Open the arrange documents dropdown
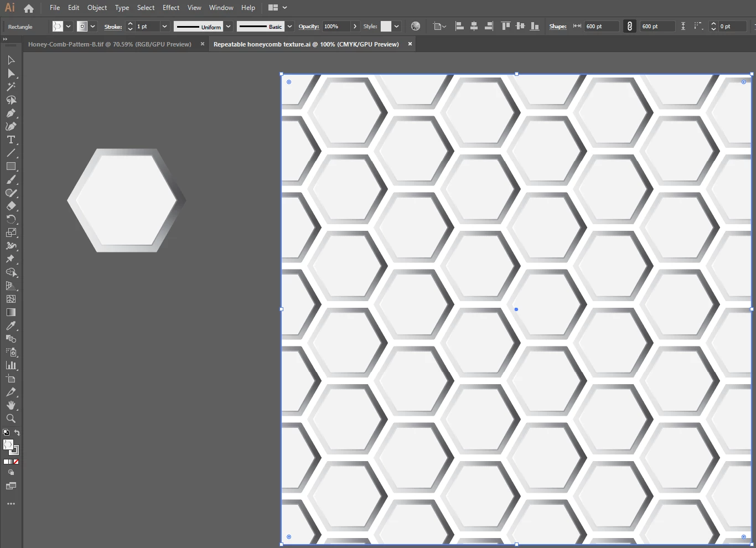This screenshot has width=756, height=548. pyautogui.click(x=277, y=8)
